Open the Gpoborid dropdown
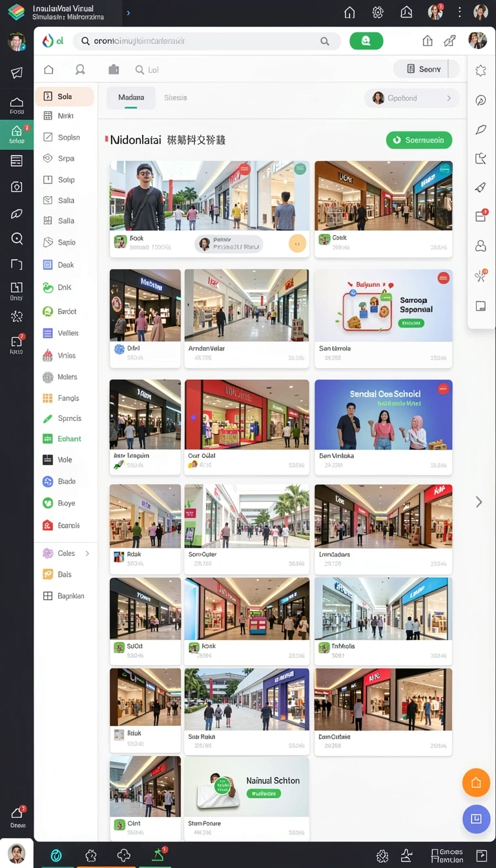Screen dimensions: 496x868 411,98
